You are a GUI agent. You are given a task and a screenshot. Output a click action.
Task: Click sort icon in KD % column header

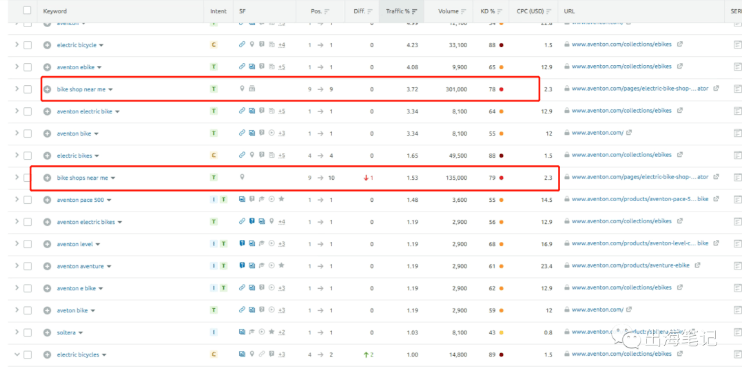pos(499,11)
